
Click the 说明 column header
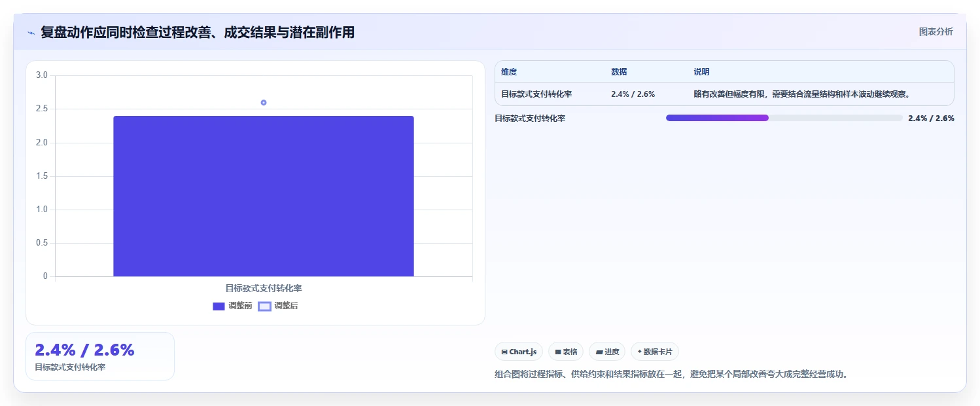coord(701,72)
